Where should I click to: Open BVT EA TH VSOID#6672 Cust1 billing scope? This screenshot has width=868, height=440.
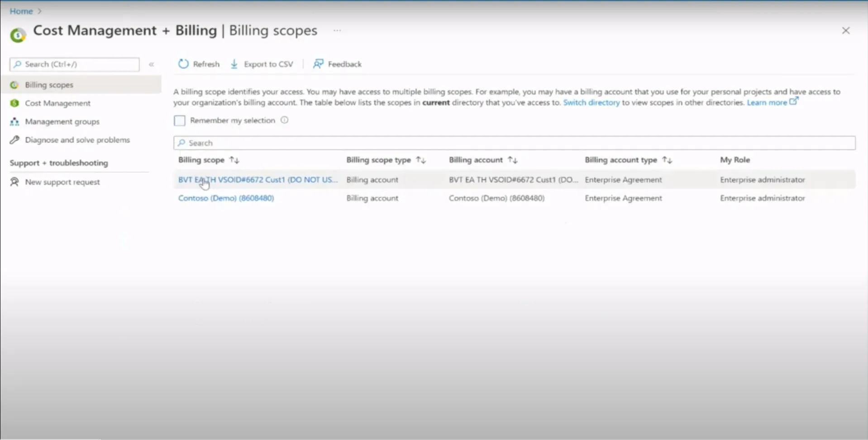coord(258,180)
